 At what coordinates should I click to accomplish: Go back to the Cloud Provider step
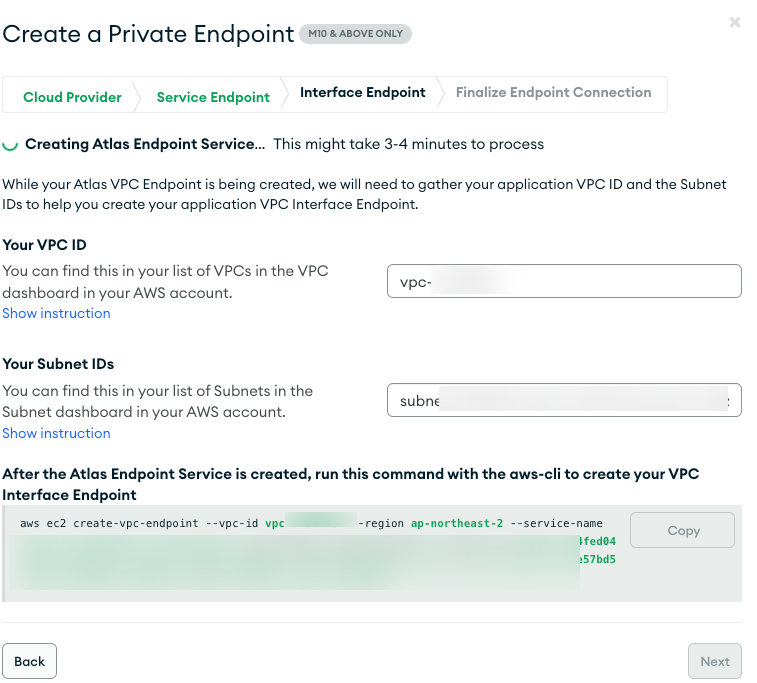[x=72, y=97]
